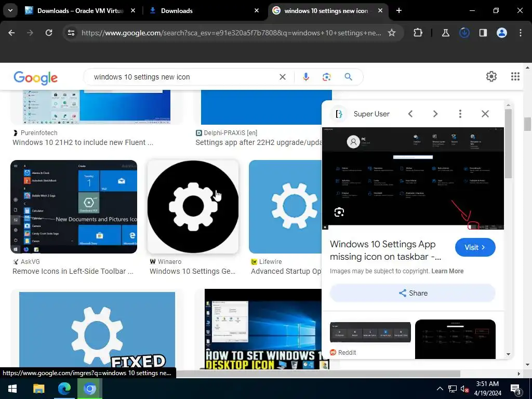Submit search with magnifier icon
Image resolution: width=532 pixels, height=399 pixels.
point(349,77)
